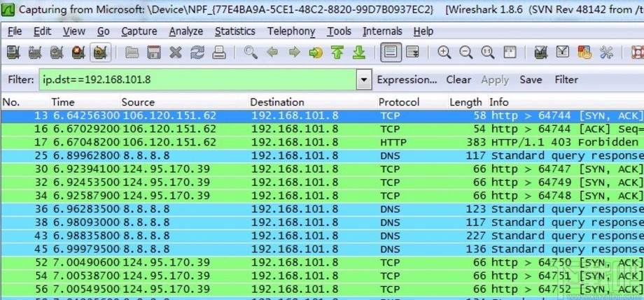644x300 pixels.
Task: Click the Apply filter button
Action: [x=495, y=80]
